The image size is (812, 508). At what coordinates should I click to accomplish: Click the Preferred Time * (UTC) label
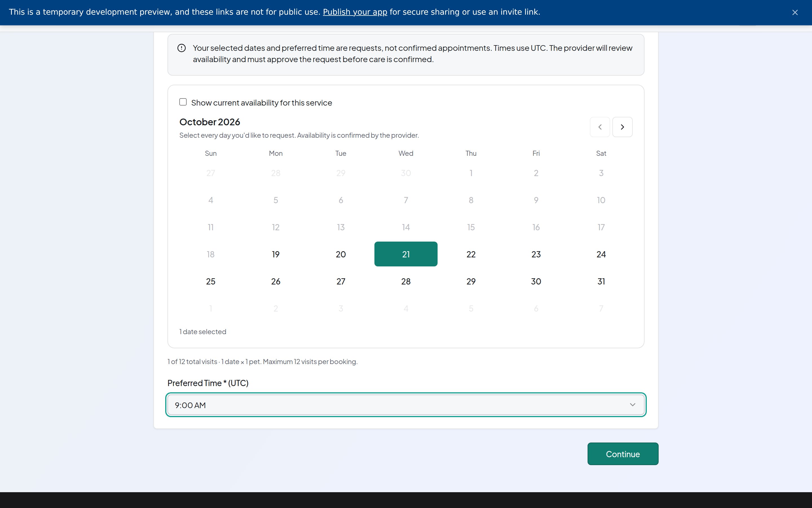(x=208, y=383)
